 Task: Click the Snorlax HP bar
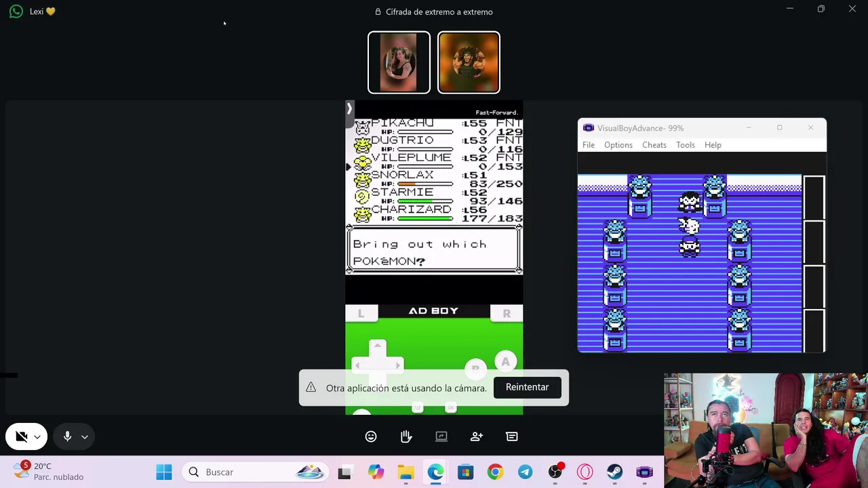(x=425, y=184)
